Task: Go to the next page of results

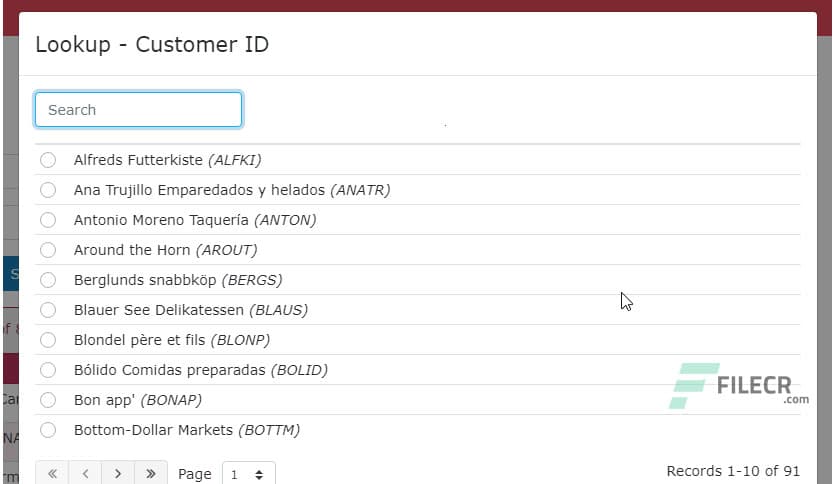Action: 118,473
